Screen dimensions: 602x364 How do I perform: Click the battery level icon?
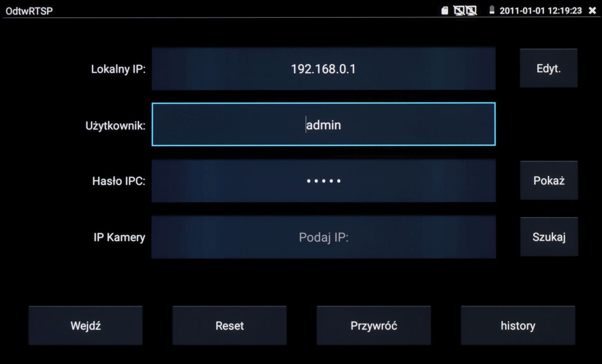(492, 11)
